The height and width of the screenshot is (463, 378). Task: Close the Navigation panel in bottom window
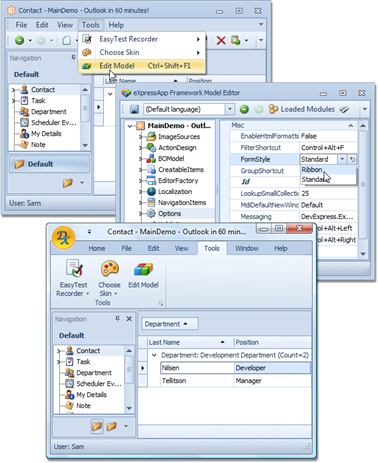click(129, 319)
